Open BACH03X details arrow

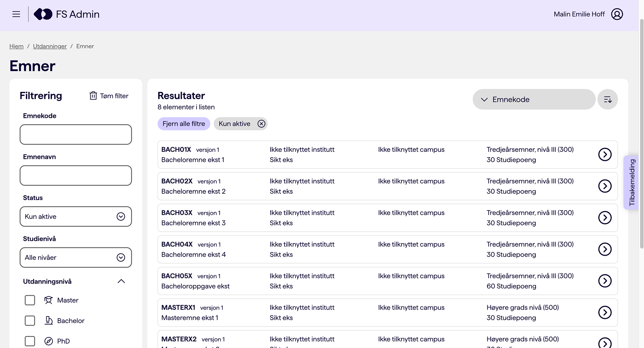tap(605, 218)
